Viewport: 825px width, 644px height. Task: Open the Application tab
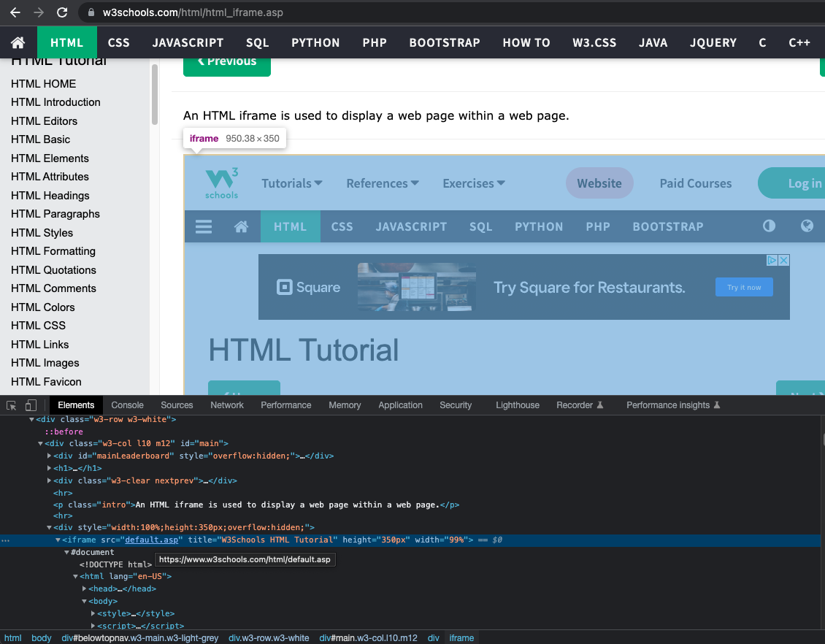tap(400, 405)
